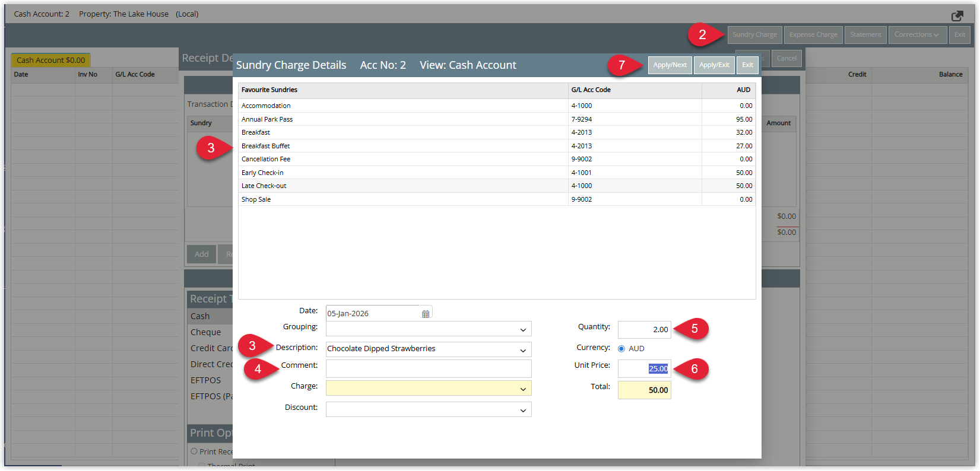The image size is (980, 471).
Task: Click the Add button under Sundry list
Action: pos(201,254)
